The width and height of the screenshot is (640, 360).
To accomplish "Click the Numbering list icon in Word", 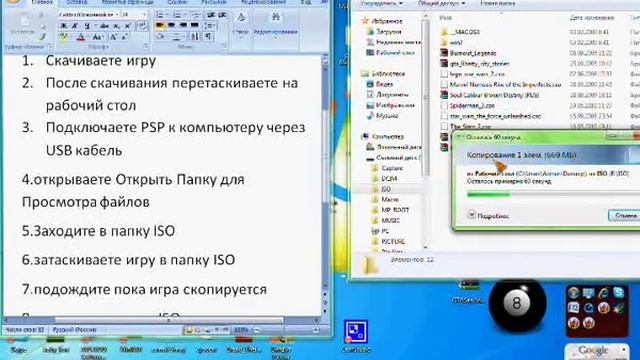I will pos(178,15).
